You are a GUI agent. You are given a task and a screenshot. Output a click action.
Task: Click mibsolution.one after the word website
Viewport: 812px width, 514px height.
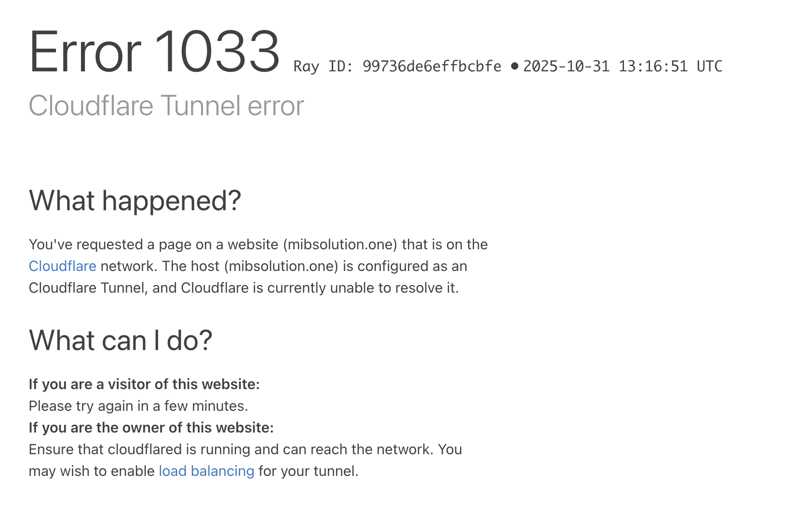point(340,244)
